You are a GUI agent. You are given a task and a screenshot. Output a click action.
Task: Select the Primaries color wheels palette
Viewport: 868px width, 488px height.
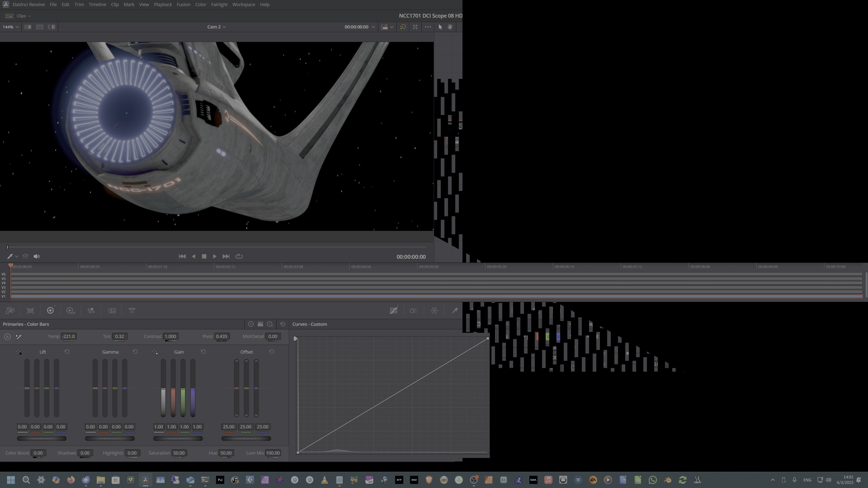pyautogui.click(x=50, y=310)
